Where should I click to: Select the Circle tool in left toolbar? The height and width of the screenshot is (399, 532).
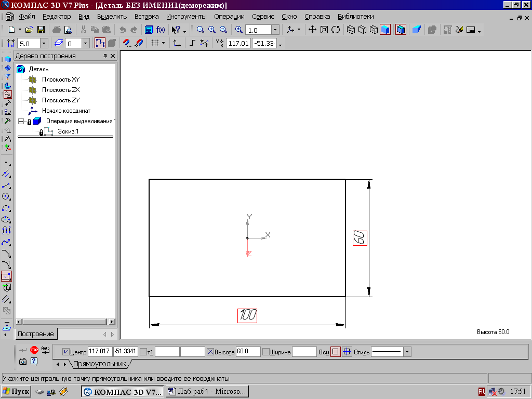click(x=7, y=196)
